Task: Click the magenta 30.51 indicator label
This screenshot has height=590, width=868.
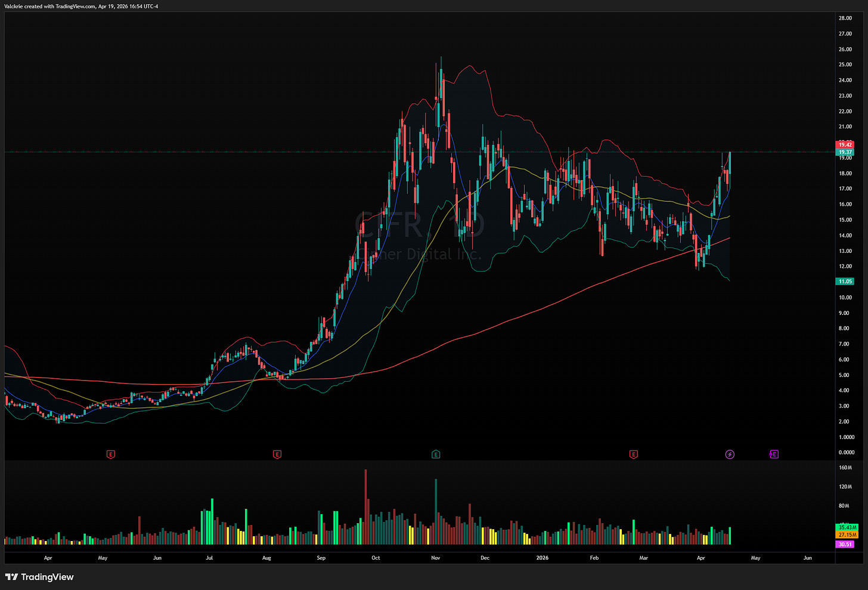Action: coord(845,544)
